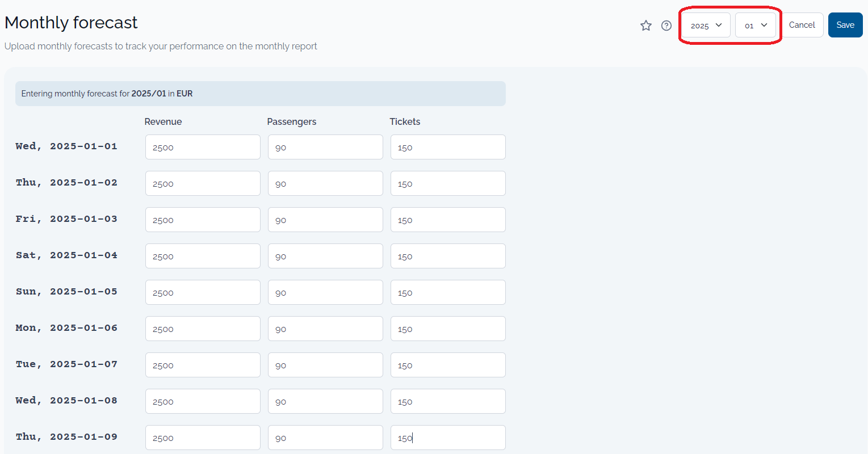
Task: Click Passengers field for 2025-01-06
Action: (325, 329)
